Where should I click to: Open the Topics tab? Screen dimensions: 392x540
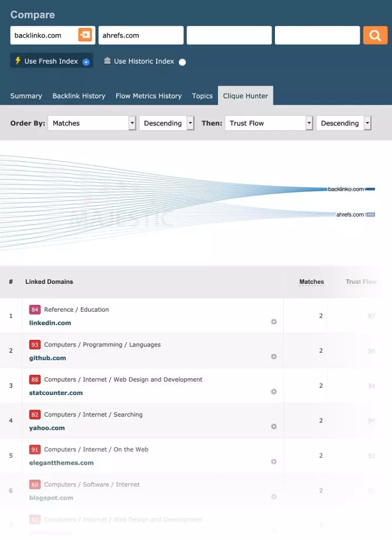click(x=202, y=96)
